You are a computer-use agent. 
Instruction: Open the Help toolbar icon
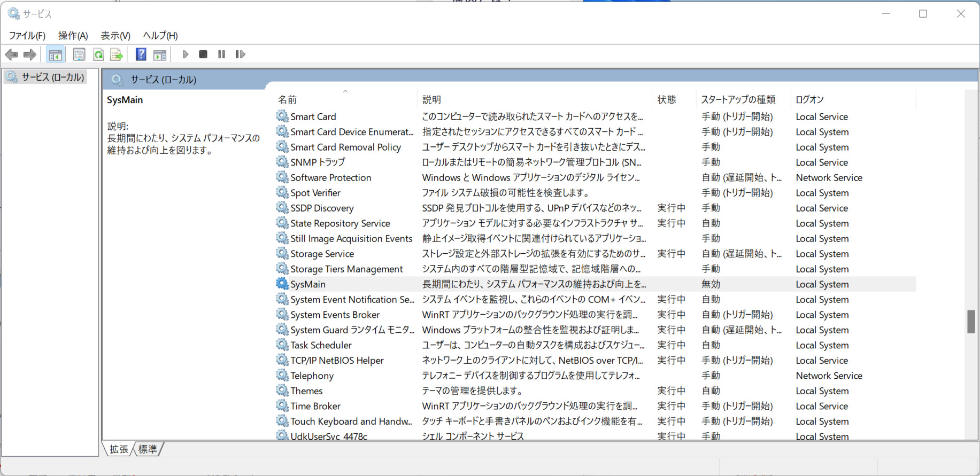(x=141, y=54)
